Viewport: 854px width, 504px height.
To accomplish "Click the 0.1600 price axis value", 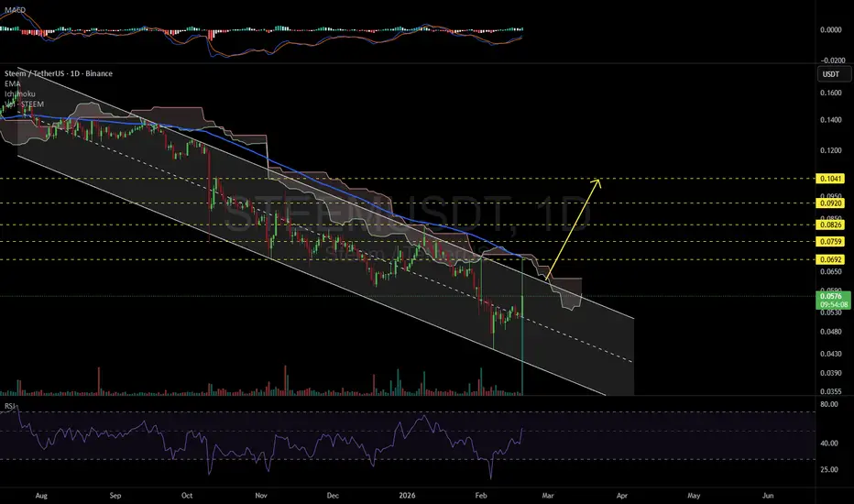I will click(830, 93).
